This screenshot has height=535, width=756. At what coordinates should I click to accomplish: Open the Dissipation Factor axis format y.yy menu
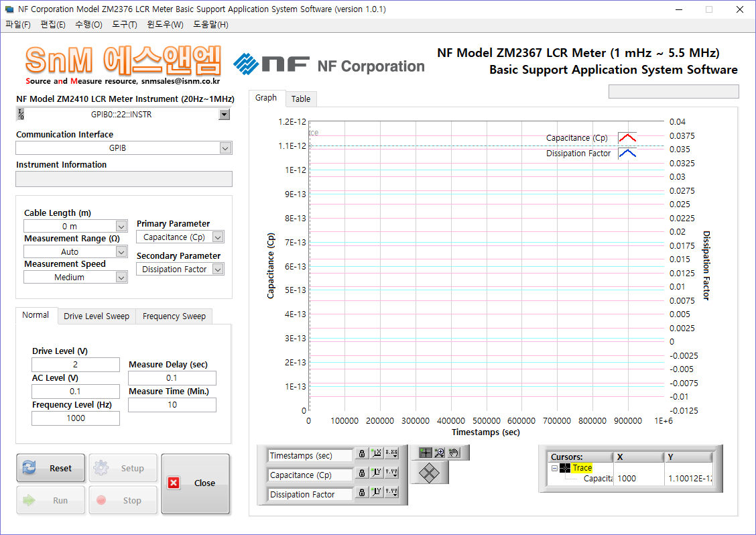391,492
